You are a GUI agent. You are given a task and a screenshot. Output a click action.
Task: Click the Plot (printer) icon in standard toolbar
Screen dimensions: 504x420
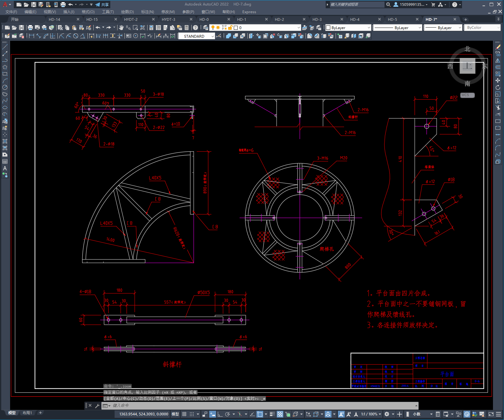click(30, 28)
